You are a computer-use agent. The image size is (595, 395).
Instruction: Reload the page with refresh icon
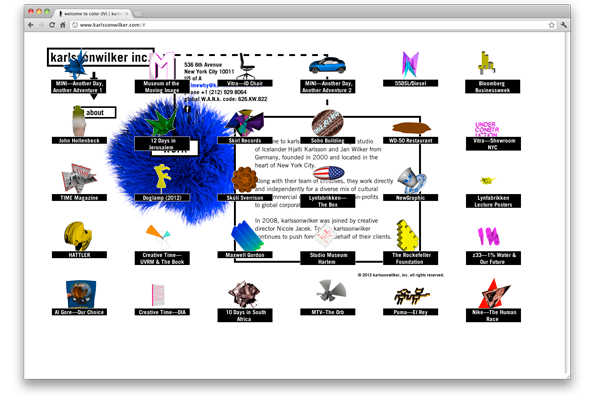pyautogui.click(x=52, y=25)
